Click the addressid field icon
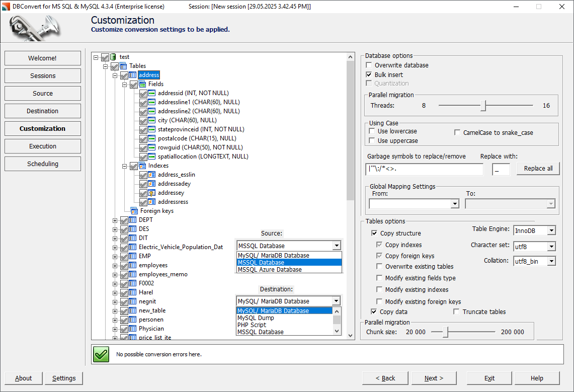 [x=151, y=93]
